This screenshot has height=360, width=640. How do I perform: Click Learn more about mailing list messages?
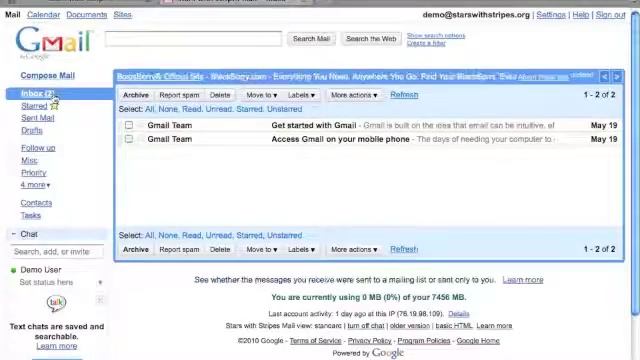(523, 280)
